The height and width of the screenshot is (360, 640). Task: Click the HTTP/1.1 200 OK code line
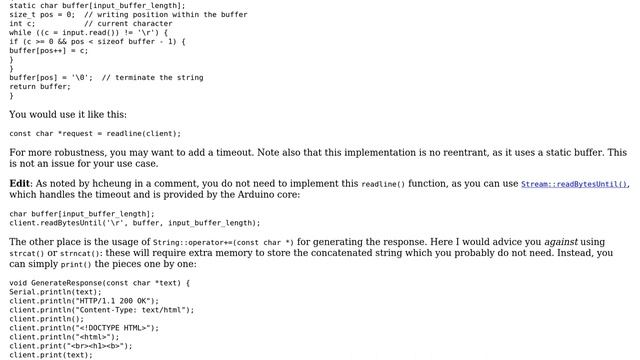84,301
